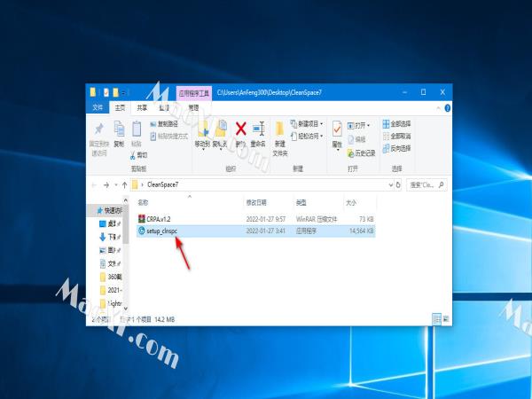The height and width of the screenshot is (399, 532).
Task: Sort by 名称 (Name) column header
Action: pos(143,202)
